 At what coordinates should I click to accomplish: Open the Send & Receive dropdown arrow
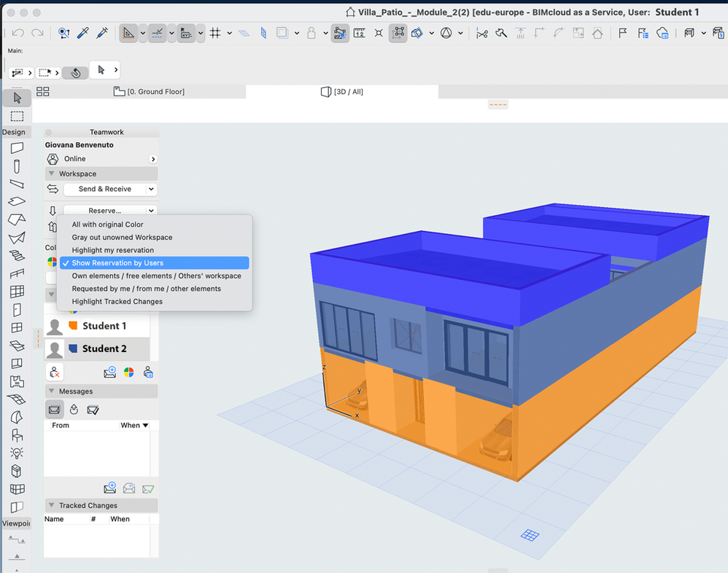151,189
